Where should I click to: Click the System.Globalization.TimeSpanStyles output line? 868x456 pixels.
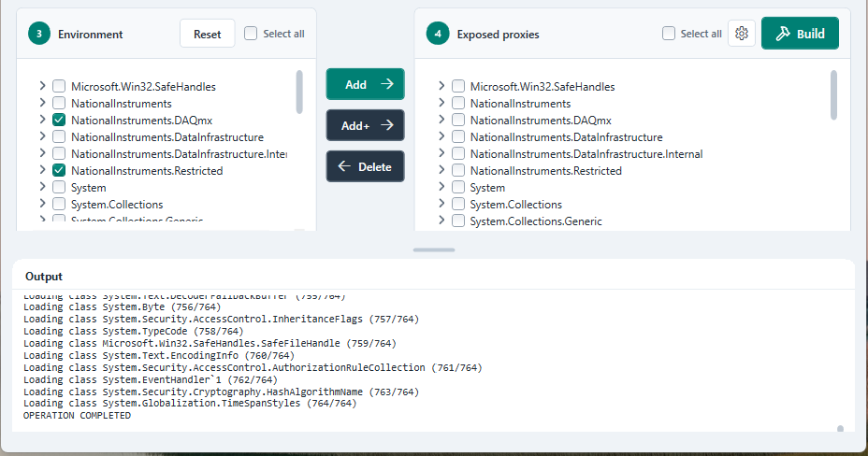click(x=190, y=404)
